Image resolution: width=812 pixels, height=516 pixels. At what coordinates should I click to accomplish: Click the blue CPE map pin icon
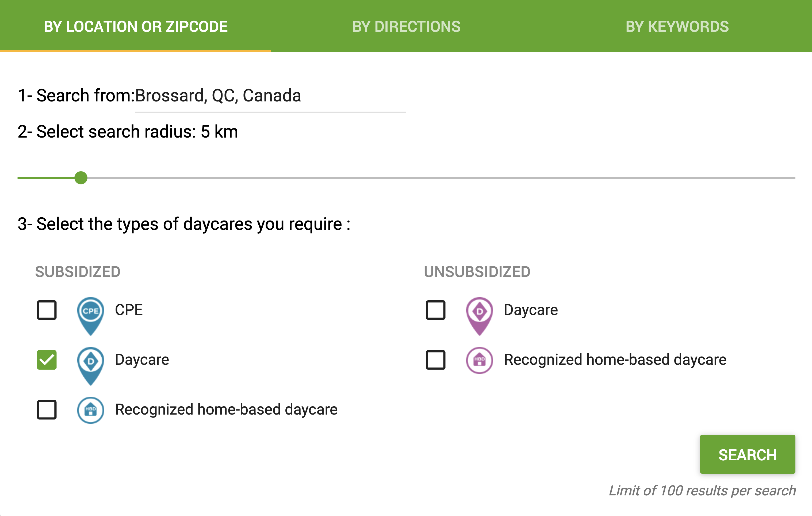click(90, 316)
